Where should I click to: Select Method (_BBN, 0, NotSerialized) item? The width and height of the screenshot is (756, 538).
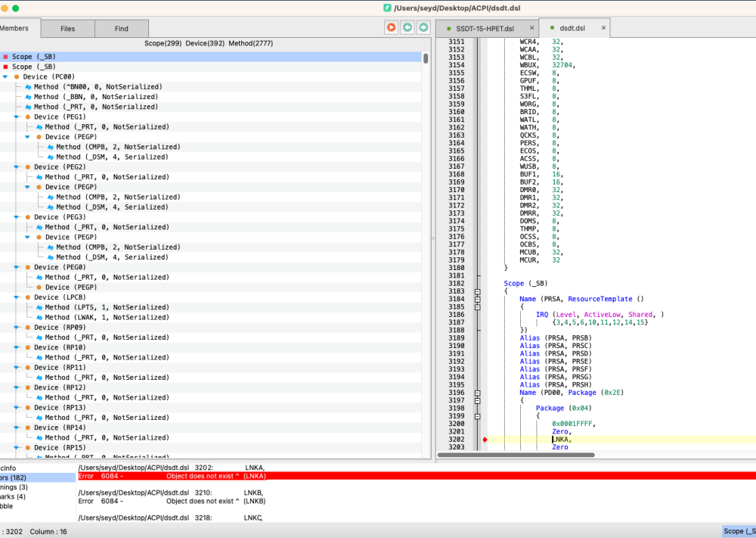(96, 97)
